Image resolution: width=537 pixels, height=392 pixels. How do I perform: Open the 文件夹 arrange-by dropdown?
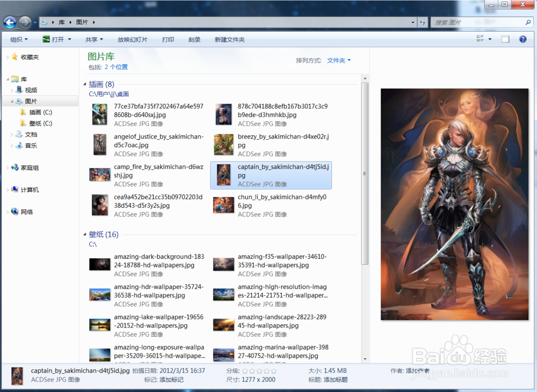tap(339, 61)
